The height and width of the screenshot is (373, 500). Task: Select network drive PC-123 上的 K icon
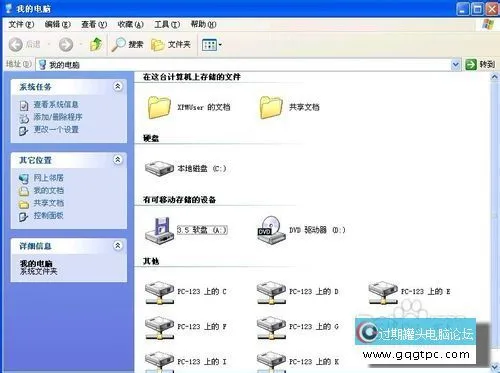point(271,362)
